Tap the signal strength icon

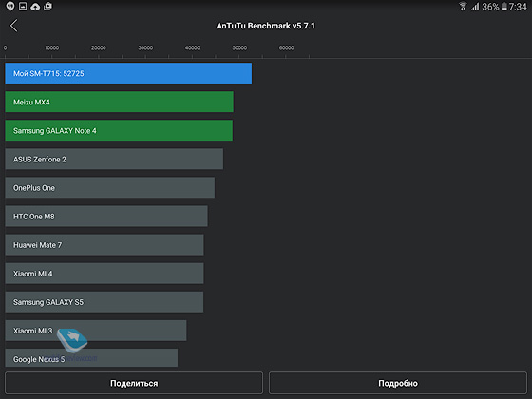click(475, 7)
